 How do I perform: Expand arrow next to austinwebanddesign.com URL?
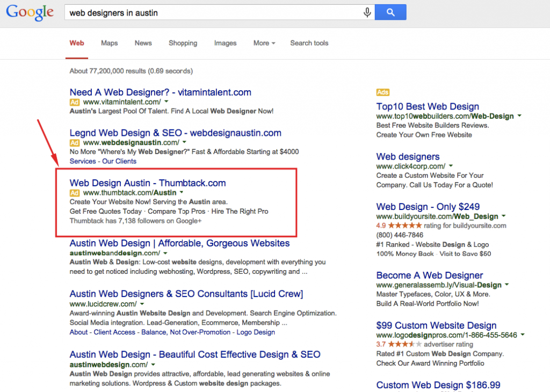[165, 253]
